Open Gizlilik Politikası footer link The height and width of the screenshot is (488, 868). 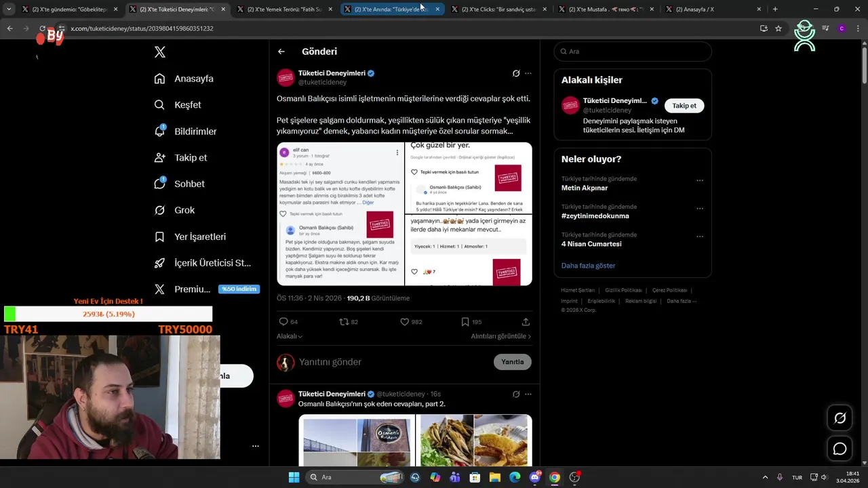tap(624, 290)
